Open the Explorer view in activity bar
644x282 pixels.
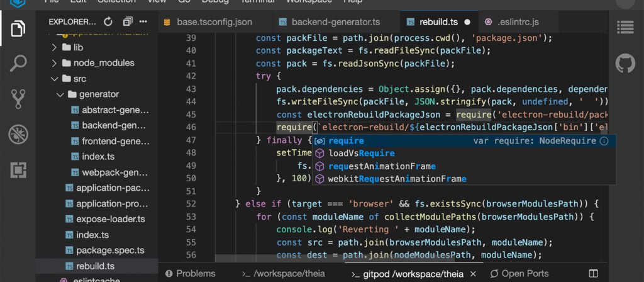[x=18, y=28]
